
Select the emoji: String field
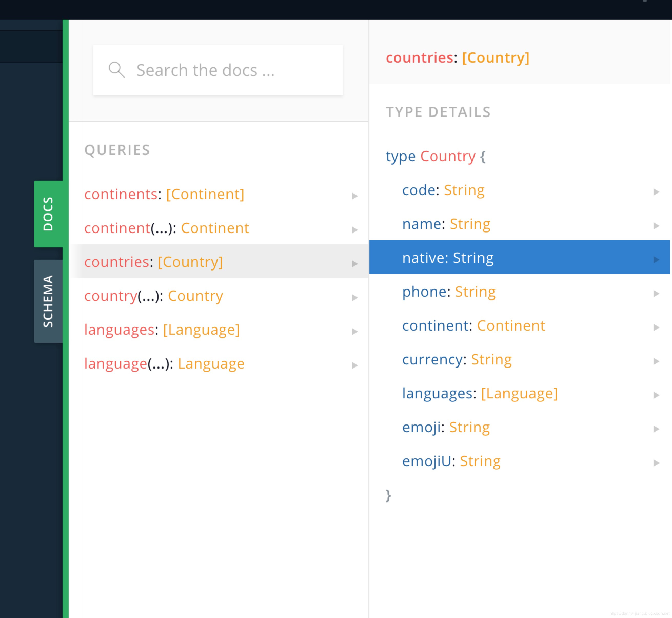[446, 427]
